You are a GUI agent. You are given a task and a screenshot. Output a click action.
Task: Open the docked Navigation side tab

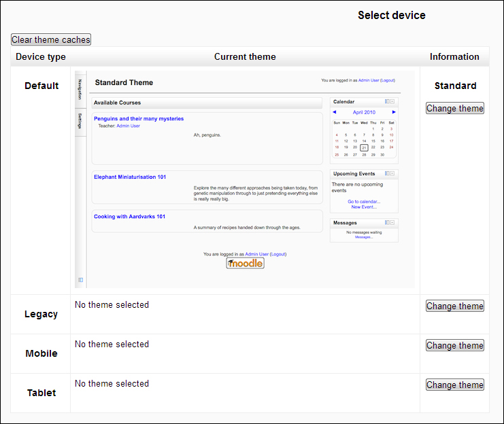(x=80, y=89)
